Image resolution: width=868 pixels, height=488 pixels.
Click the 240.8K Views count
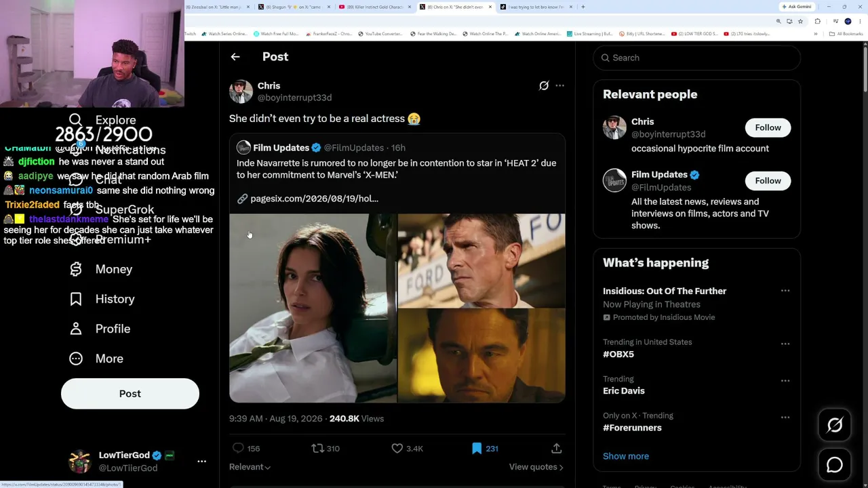coord(357,419)
